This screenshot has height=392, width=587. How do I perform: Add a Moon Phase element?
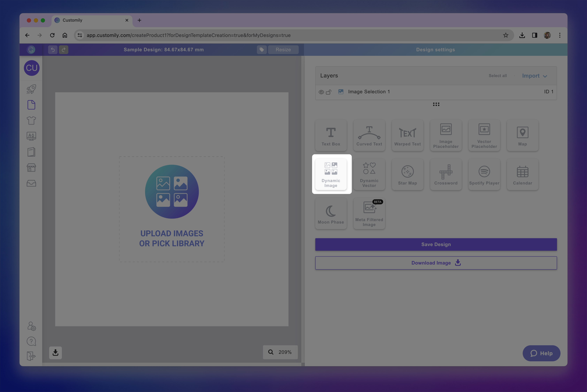click(x=331, y=213)
